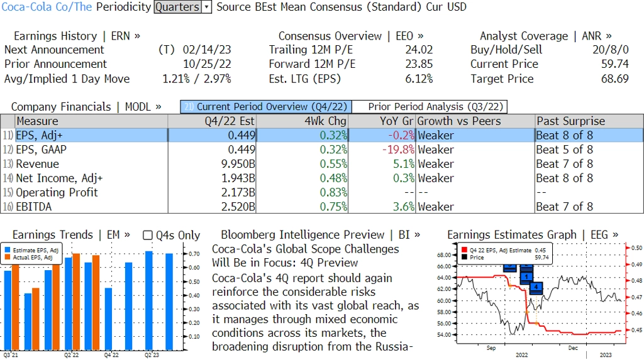
Task: Open the Periodicity Quarters dropdown arrow
Action: [206, 7]
